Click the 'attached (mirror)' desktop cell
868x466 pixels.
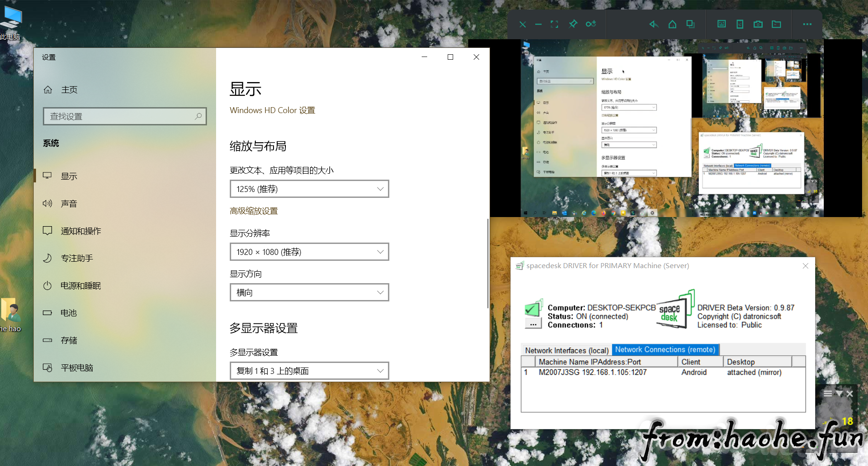point(754,373)
